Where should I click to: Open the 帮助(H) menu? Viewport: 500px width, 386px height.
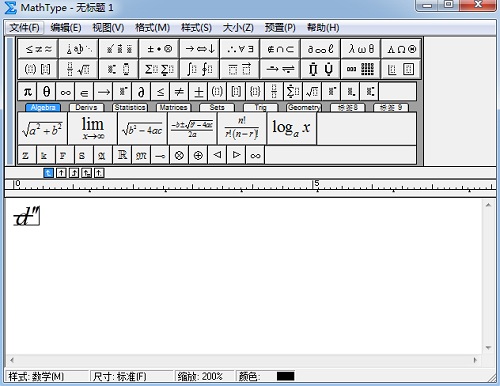(x=323, y=28)
